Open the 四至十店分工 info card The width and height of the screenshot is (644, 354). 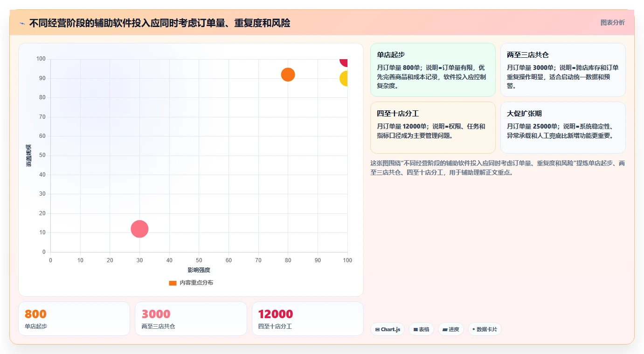point(433,128)
